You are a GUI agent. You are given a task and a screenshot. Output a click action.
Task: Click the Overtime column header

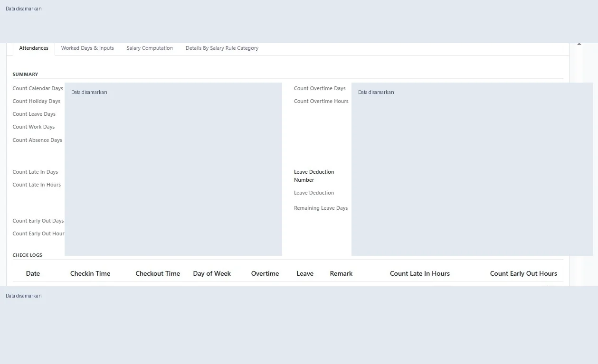click(265, 273)
